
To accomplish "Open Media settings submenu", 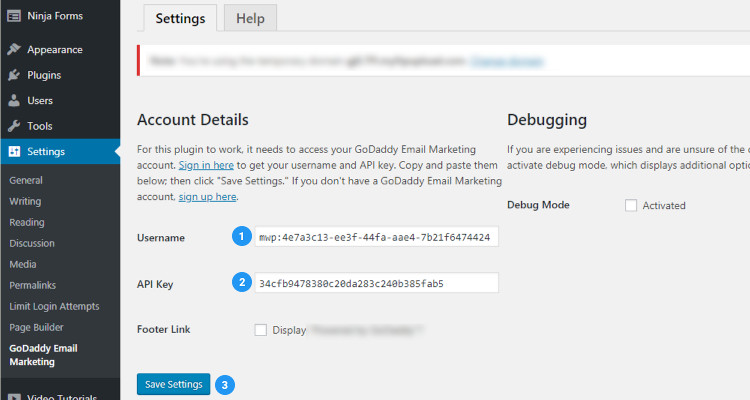I will tap(22, 265).
